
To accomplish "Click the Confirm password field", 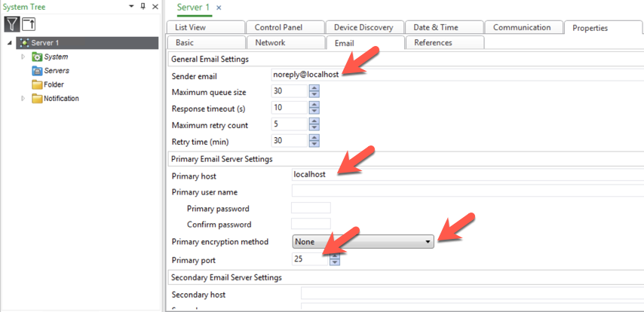I will pyautogui.click(x=311, y=224).
